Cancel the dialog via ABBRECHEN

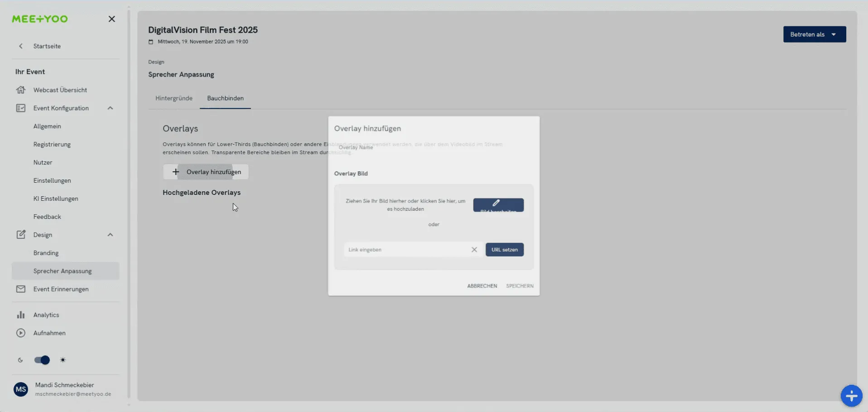point(482,286)
